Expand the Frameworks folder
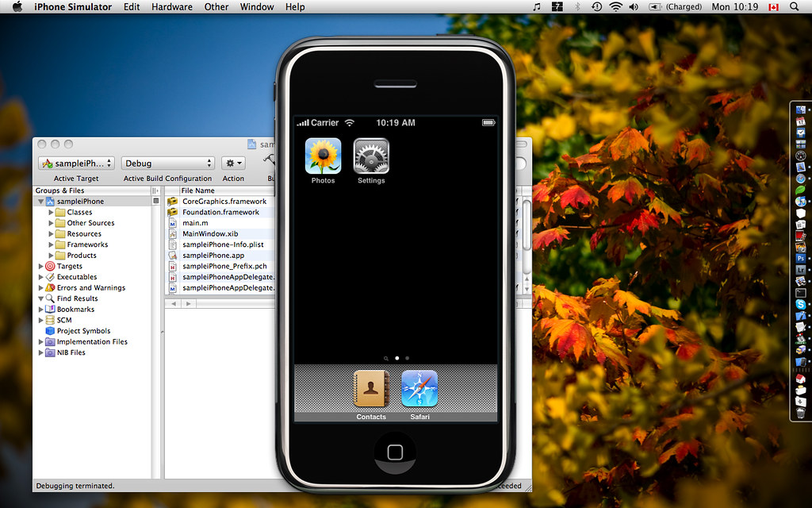The image size is (812, 508). click(x=51, y=244)
